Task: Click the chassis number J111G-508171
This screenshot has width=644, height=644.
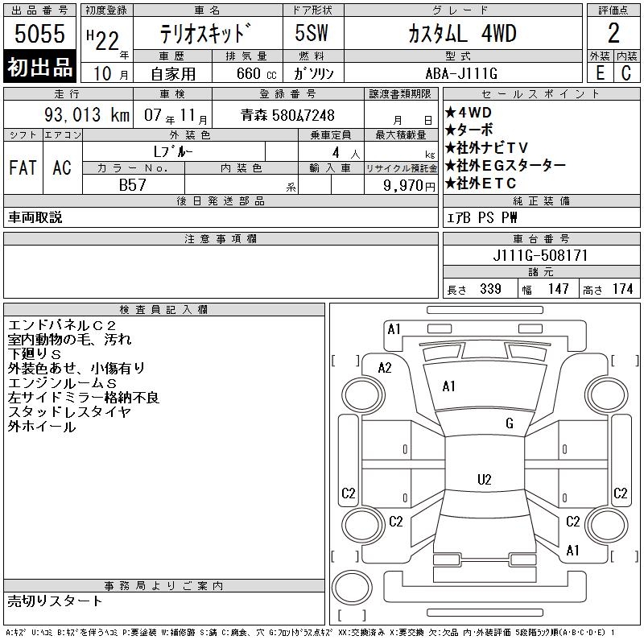Action: 540,255
